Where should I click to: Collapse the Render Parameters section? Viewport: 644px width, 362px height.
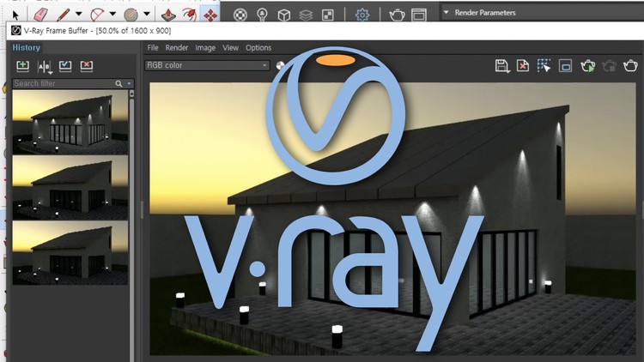(x=446, y=12)
